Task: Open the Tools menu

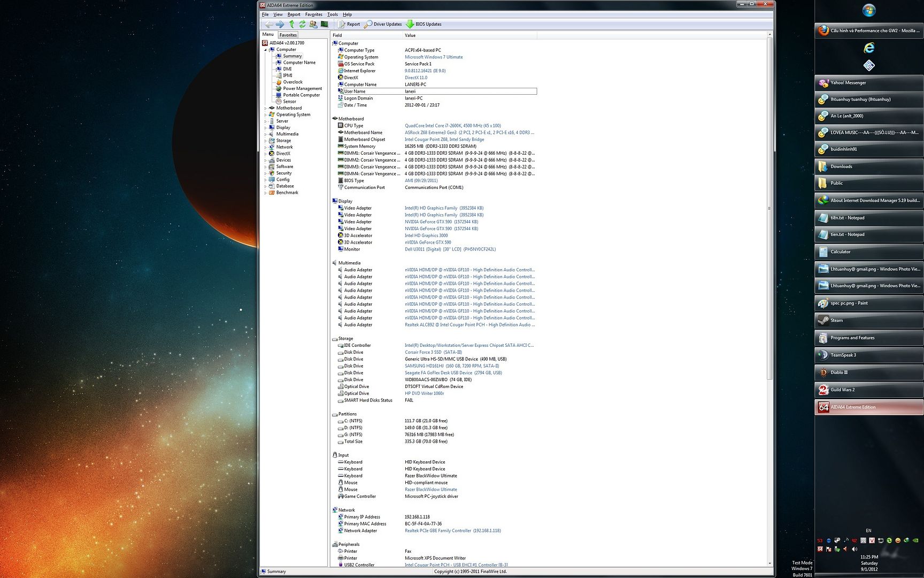Action: pyautogui.click(x=332, y=14)
